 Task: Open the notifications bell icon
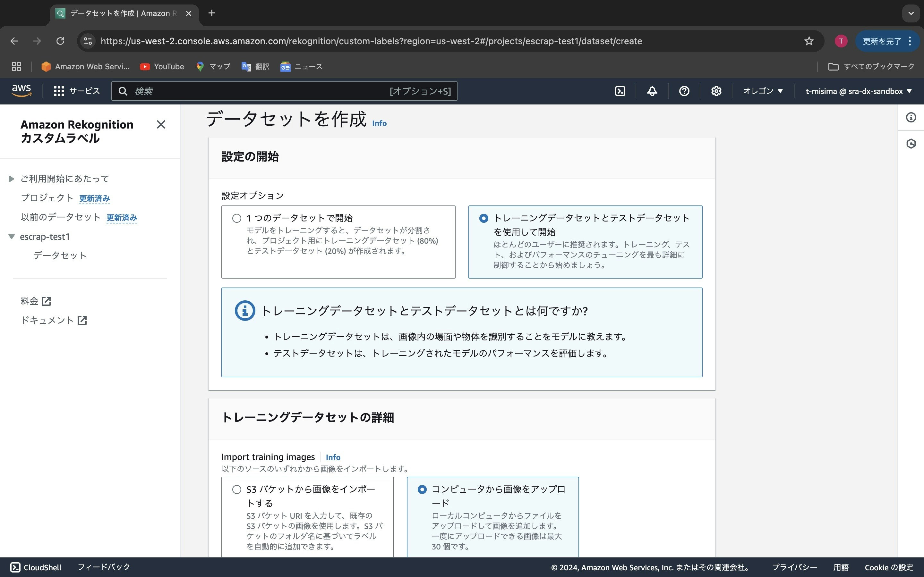pos(652,91)
